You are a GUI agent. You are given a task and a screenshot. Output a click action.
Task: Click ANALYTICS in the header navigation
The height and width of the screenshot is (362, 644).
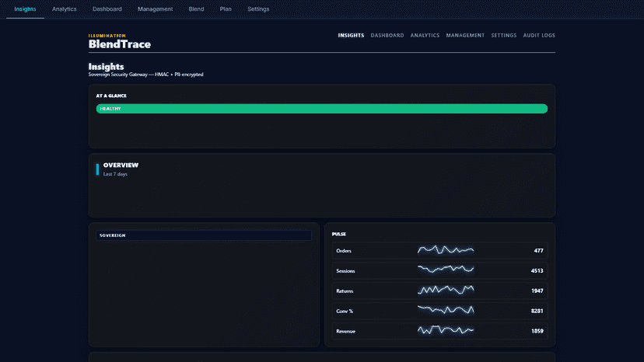(425, 36)
